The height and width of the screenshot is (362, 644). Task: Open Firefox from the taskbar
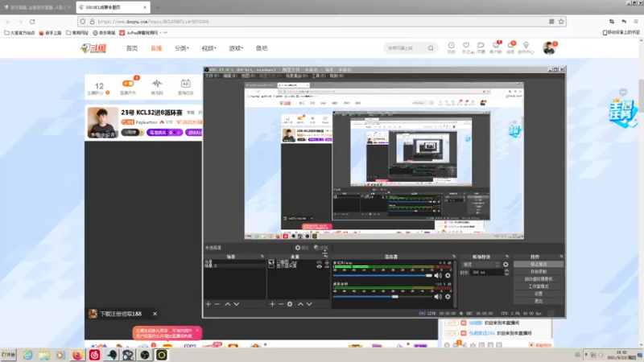[x=77, y=355]
